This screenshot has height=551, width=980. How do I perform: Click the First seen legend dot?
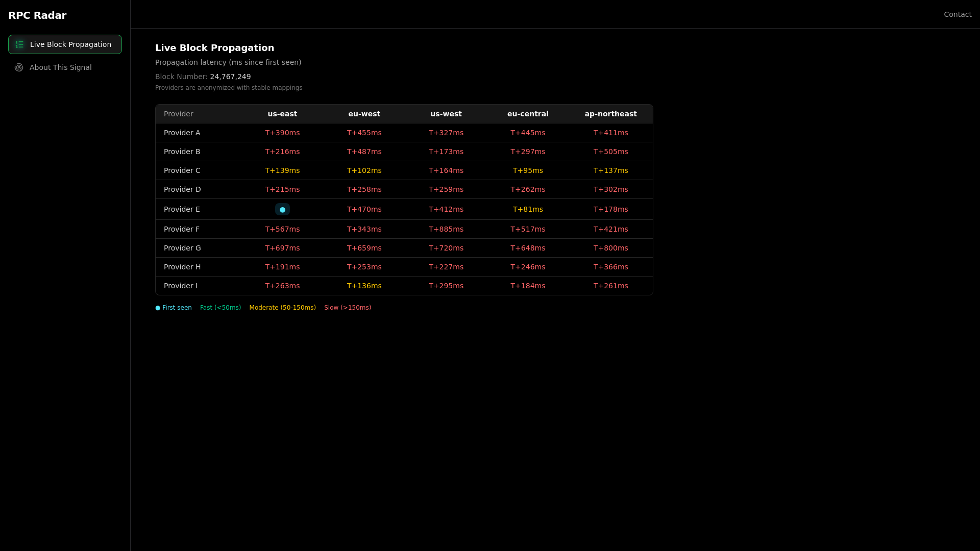[158, 308]
